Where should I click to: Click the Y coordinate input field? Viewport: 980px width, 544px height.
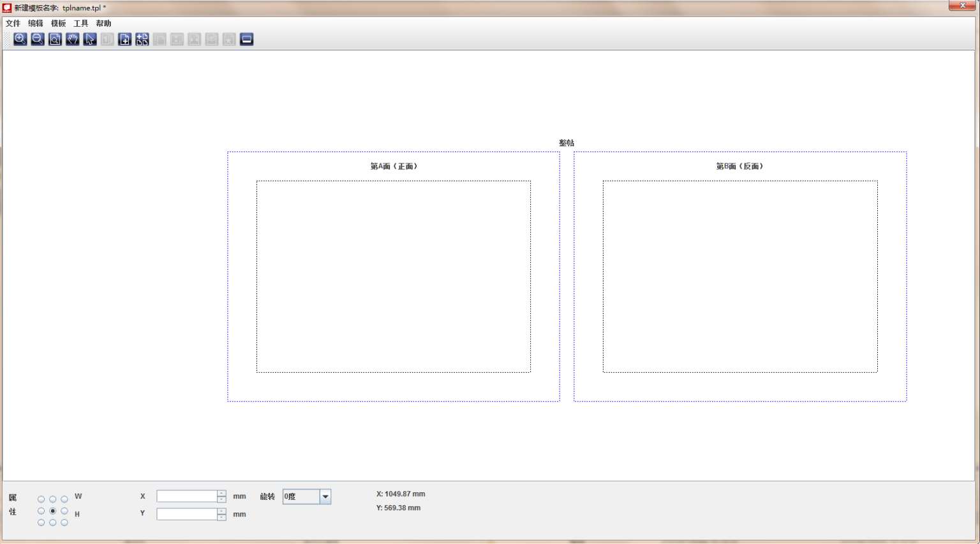tap(187, 514)
